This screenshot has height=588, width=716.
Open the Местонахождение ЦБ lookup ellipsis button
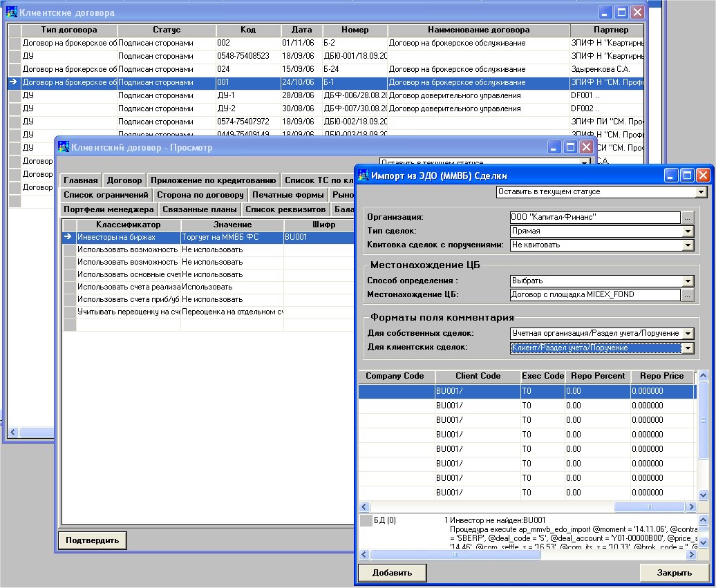[x=687, y=295]
